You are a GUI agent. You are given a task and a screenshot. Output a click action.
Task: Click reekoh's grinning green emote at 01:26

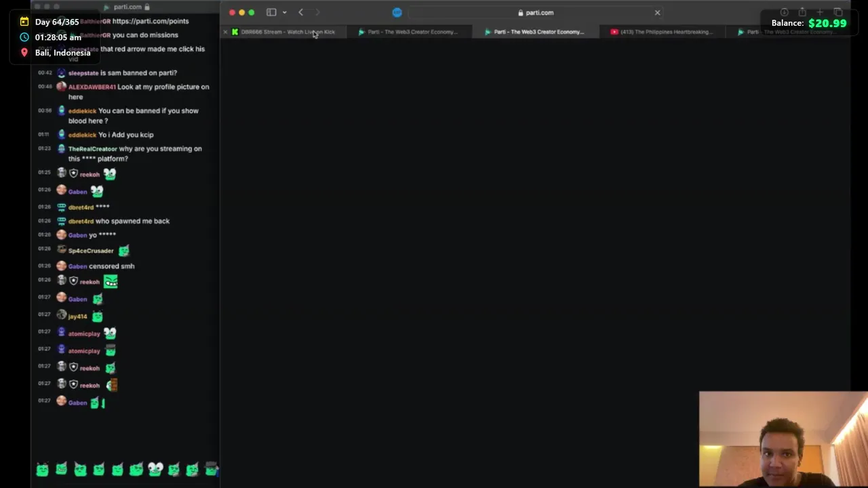(x=111, y=281)
